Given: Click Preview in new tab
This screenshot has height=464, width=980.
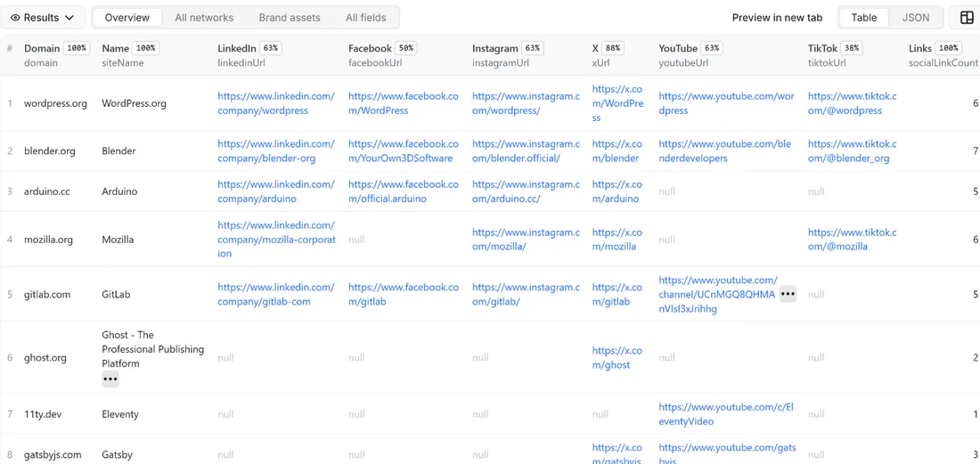Looking at the screenshot, I should pyautogui.click(x=777, y=18).
